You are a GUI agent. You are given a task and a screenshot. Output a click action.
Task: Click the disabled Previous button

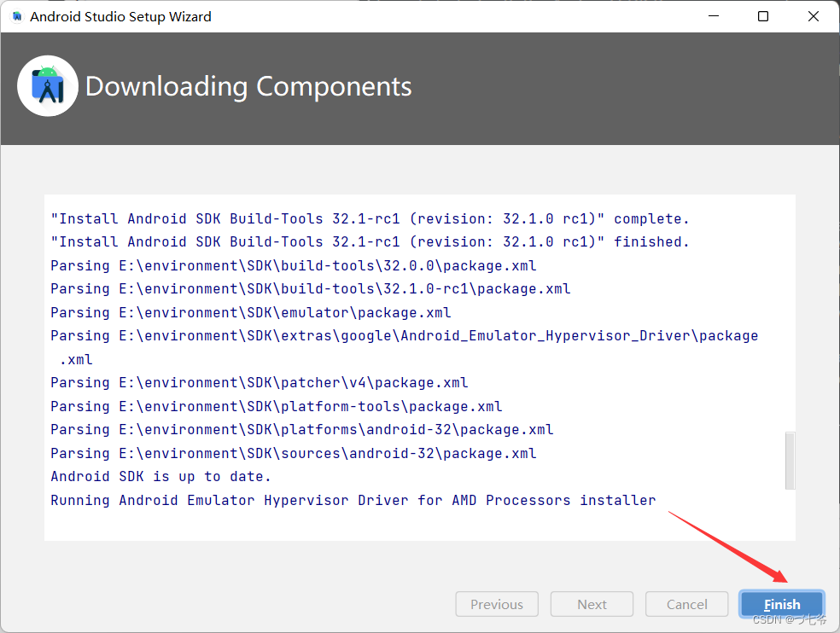[x=497, y=604]
